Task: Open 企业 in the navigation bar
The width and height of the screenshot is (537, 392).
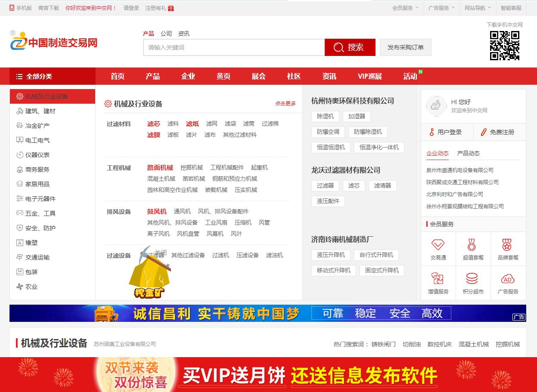Action: pos(188,76)
